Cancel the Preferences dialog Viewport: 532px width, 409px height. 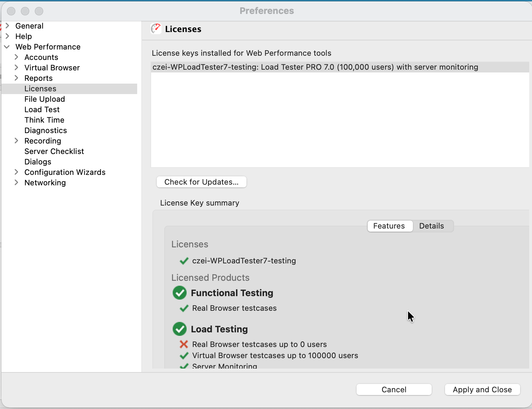pos(394,389)
